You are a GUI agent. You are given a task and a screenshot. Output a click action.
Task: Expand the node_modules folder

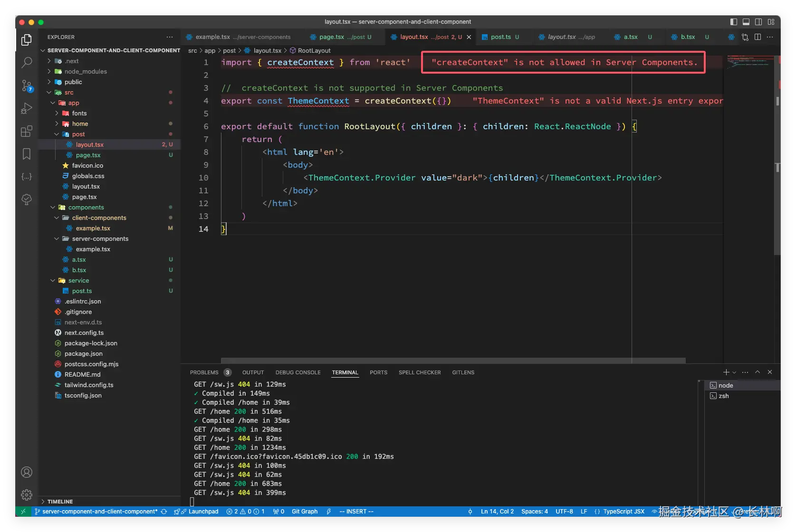click(x=86, y=72)
